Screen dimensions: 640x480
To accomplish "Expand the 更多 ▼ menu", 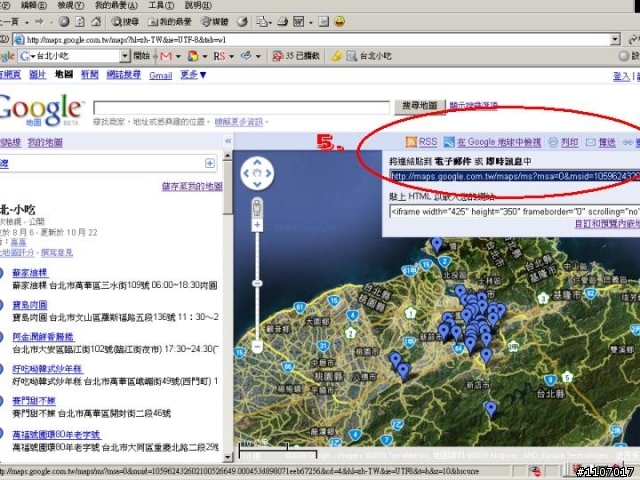I will [193, 75].
